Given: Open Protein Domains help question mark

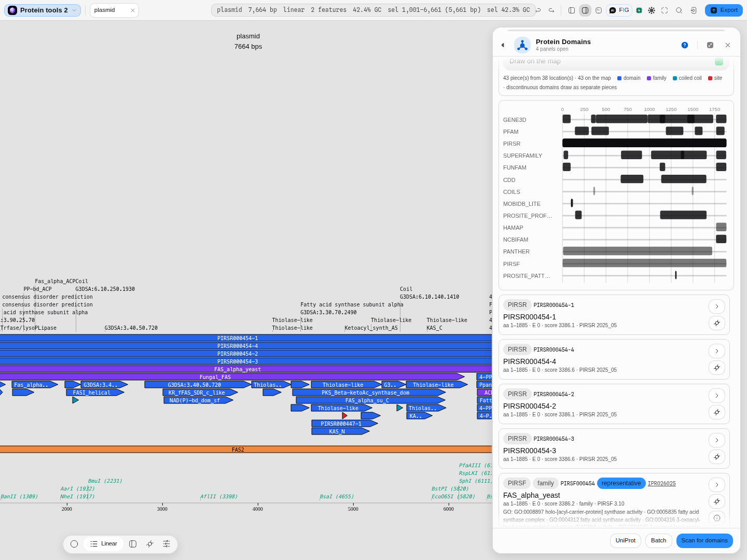Looking at the screenshot, I should tap(685, 45).
